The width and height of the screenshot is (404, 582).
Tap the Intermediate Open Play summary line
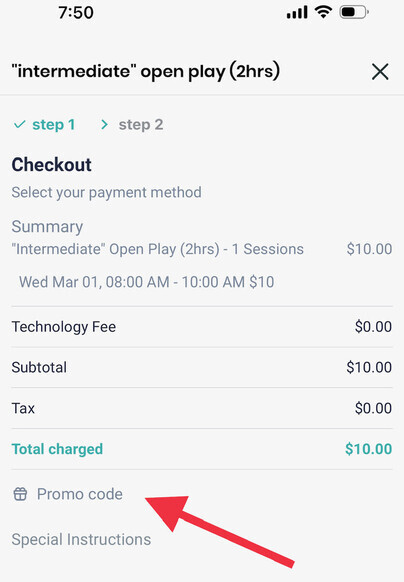(x=157, y=249)
